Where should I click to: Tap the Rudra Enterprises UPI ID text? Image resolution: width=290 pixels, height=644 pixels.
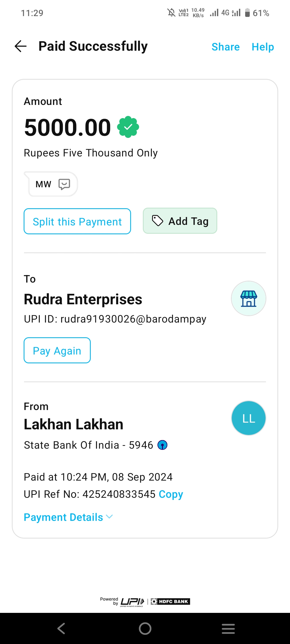[x=115, y=319]
